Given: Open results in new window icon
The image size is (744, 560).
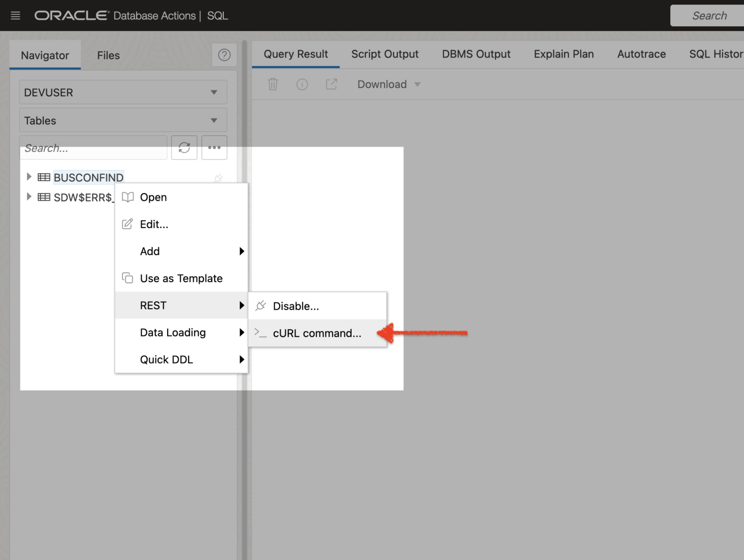Looking at the screenshot, I should pyautogui.click(x=331, y=84).
